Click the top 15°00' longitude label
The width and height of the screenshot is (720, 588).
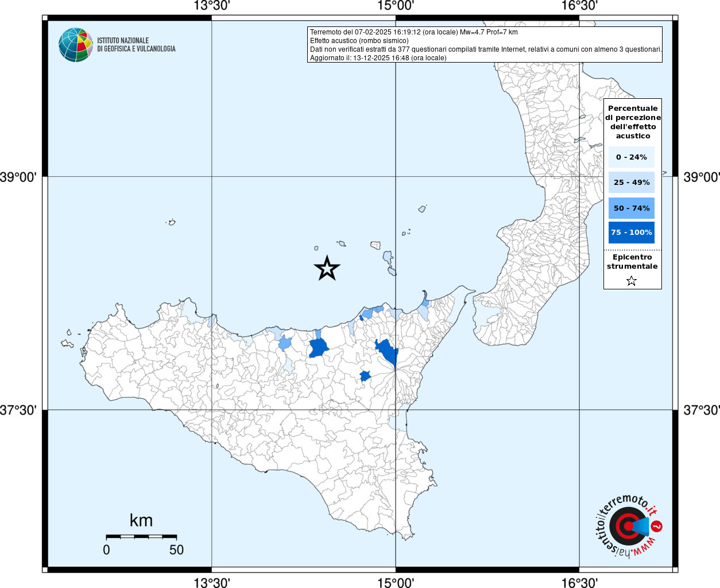[x=395, y=6]
